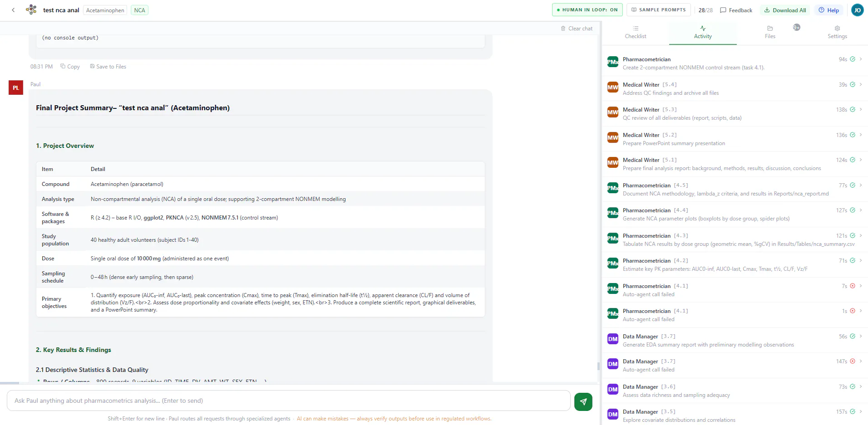The width and height of the screenshot is (868, 425).
Task: Click the project logo icon beside title
Action: click(31, 10)
